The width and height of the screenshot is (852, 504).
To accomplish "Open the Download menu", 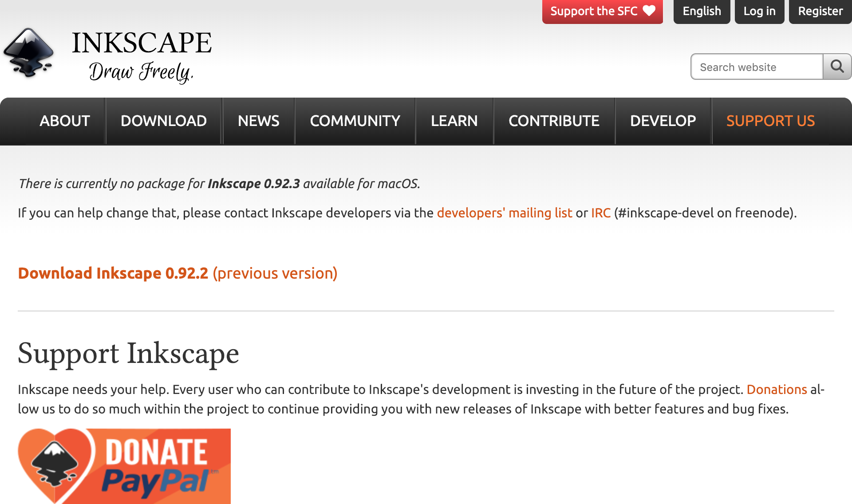I will click(163, 121).
